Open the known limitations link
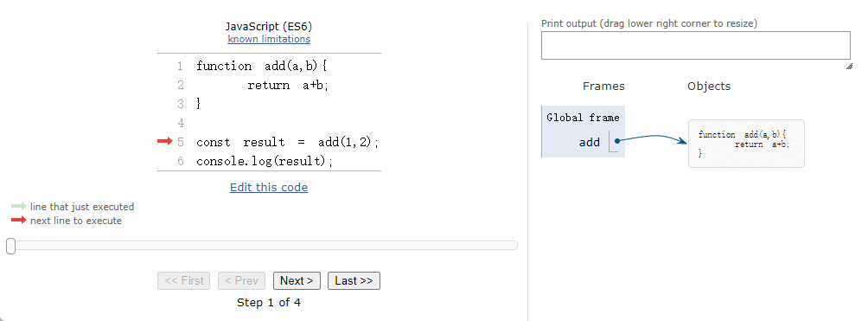Image resolution: width=868 pixels, height=321 pixels. point(269,39)
